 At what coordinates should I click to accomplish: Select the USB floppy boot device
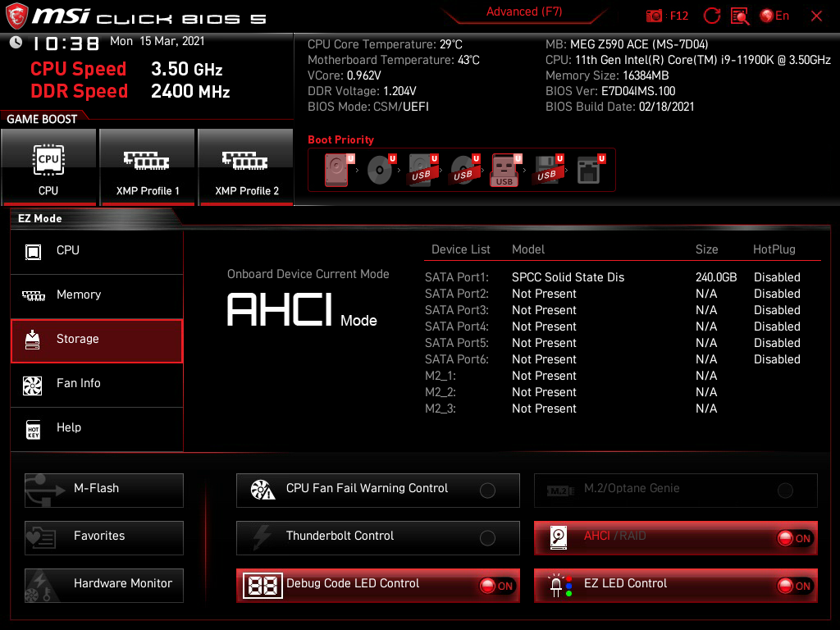549,170
